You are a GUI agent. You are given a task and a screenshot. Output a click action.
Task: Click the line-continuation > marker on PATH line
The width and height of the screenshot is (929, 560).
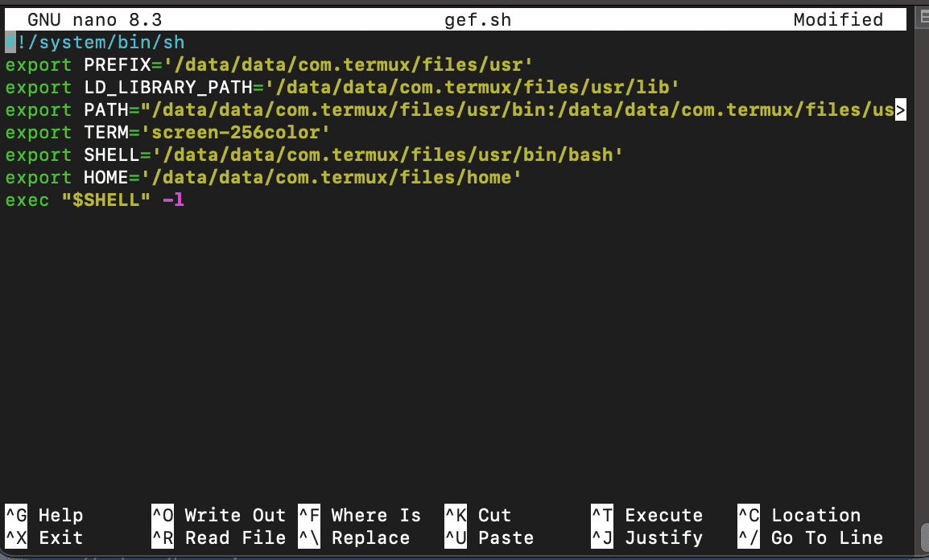click(901, 109)
